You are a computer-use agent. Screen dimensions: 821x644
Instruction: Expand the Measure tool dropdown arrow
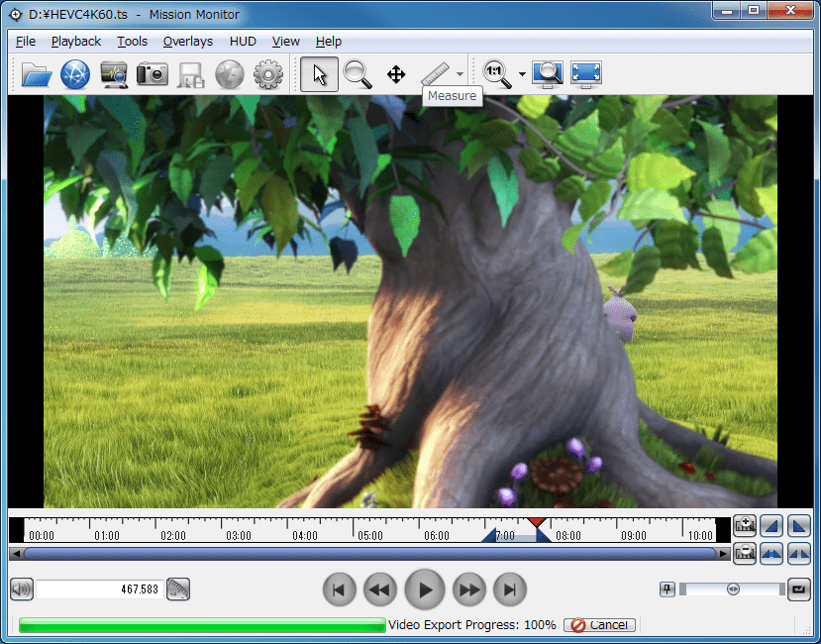coord(460,74)
